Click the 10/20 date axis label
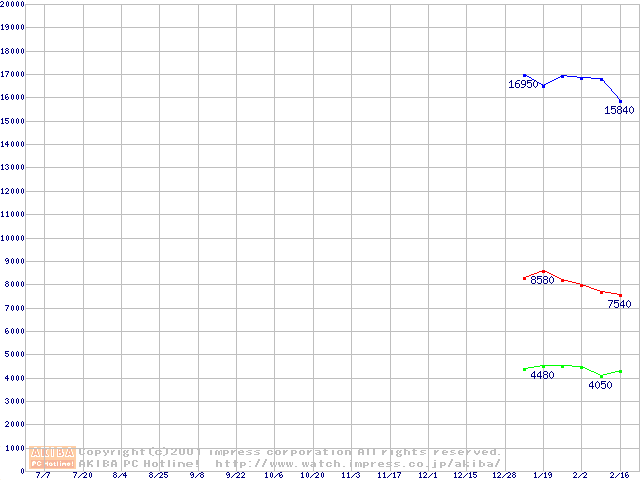The height and width of the screenshot is (480, 640). (312, 476)
